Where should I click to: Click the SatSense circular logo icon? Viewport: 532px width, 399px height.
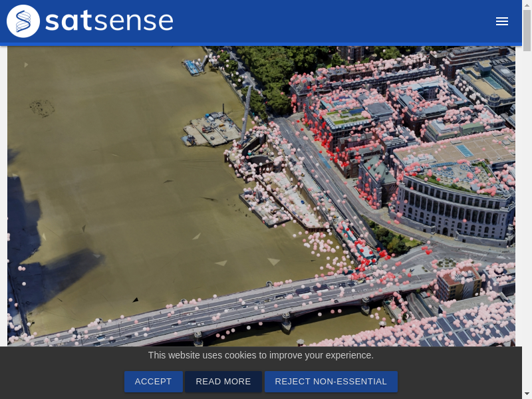[x=23, y=21]
